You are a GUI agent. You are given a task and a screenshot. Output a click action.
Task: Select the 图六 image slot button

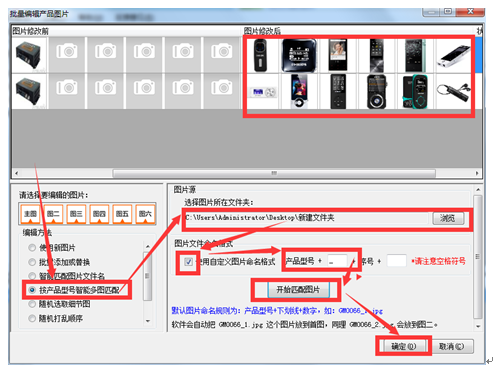tap(145, 214)
